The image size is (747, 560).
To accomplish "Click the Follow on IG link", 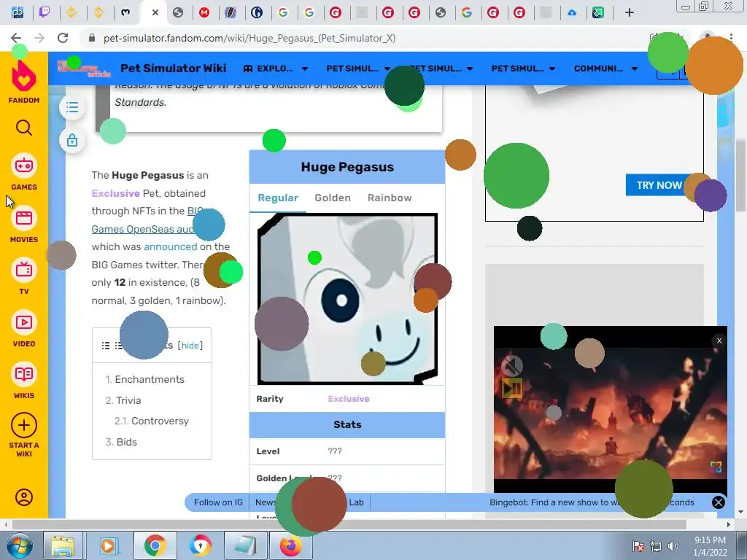I will [x=218, y=502].
